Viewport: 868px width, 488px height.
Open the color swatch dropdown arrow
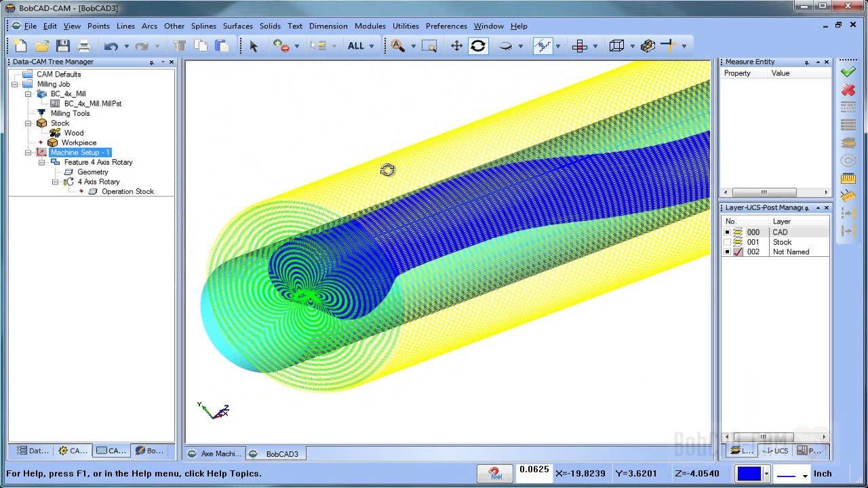(766, 474)
